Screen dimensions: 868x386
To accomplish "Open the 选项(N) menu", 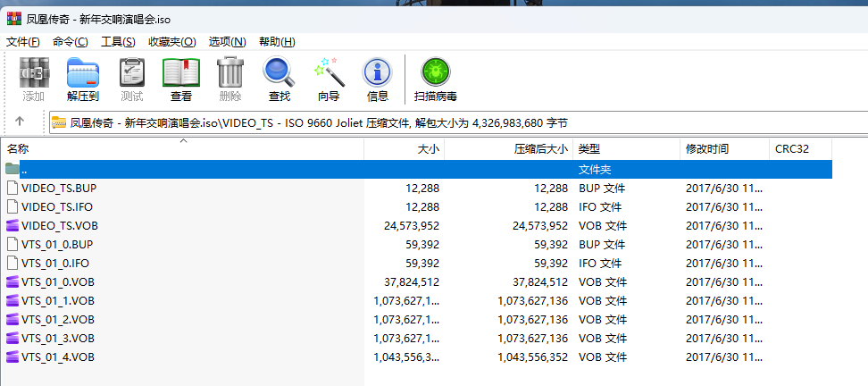I will click(227, 42).
